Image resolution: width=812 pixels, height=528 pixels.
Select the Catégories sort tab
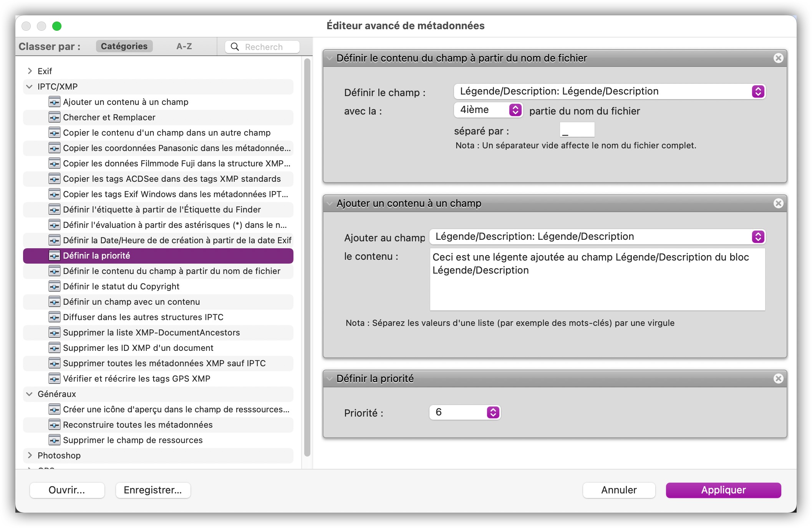pyautogui.click(x=124, y=46)
